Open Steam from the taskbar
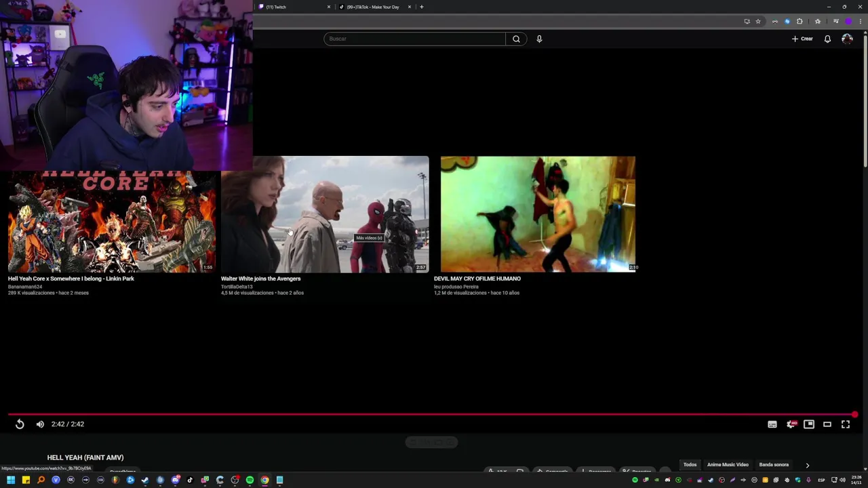868x488 pixels. [x=145, y=480]
